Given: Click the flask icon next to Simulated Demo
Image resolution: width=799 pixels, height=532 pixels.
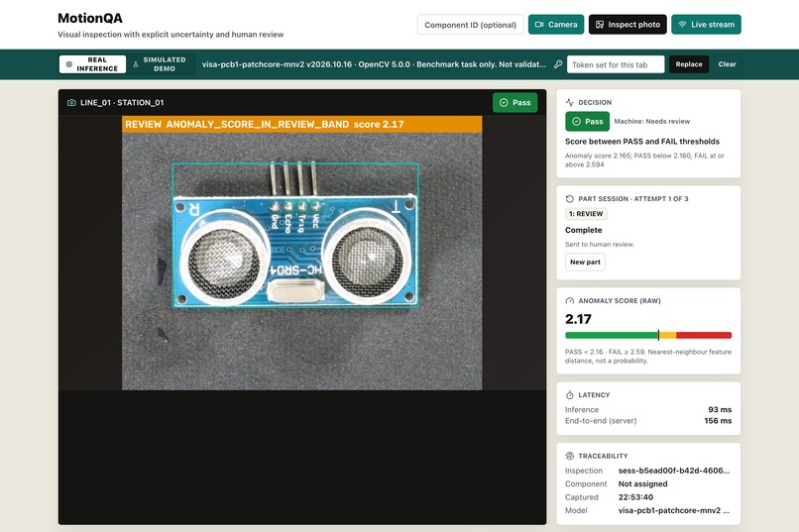Looking at the screenshot, I should click(136, 64).
